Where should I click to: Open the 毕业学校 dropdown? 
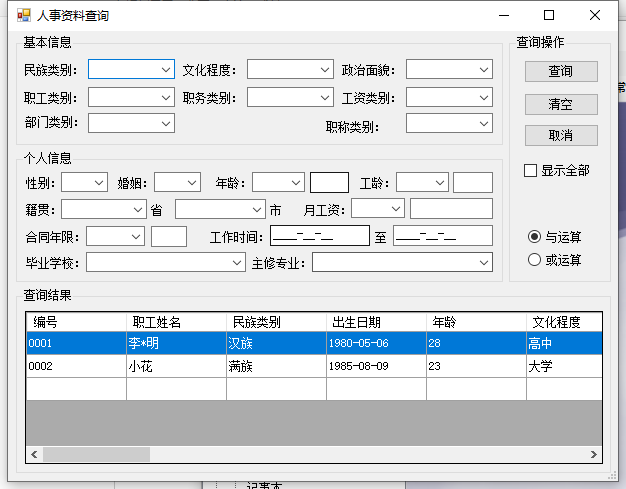[x=166, y=262]
